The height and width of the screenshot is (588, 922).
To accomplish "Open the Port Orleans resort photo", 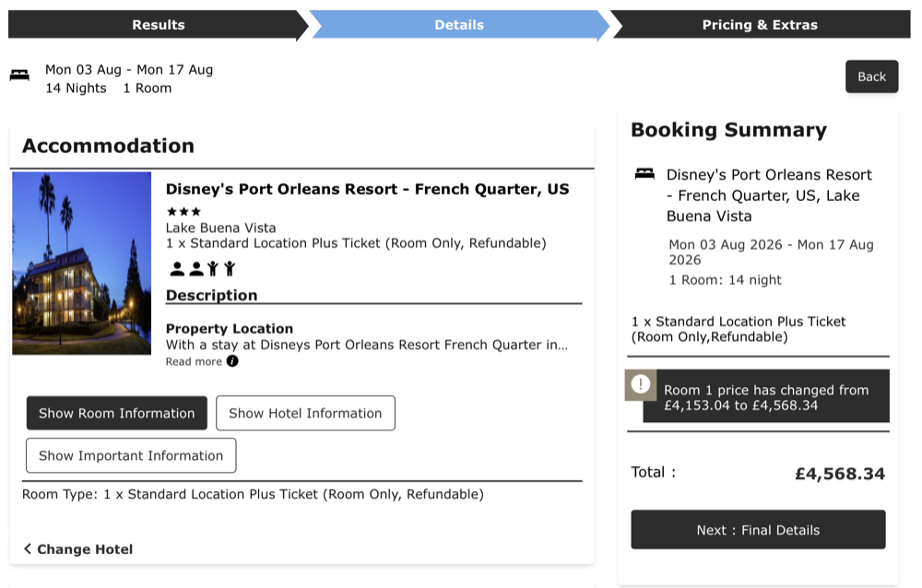I will coord(82,263).
